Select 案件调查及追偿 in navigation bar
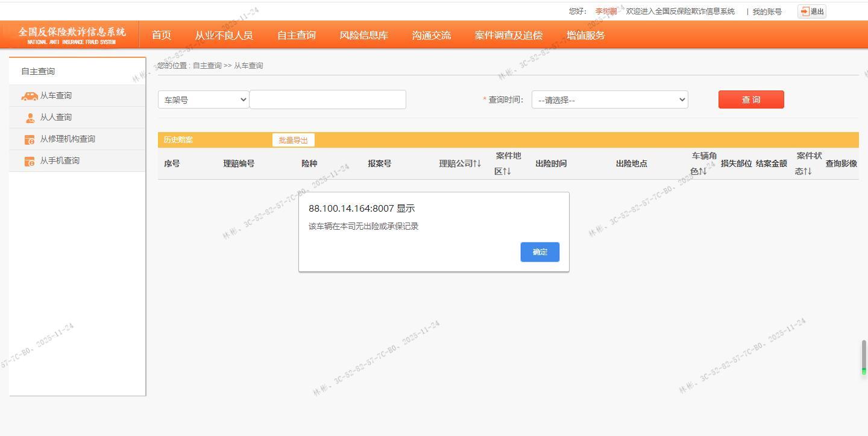 point(508,35)
